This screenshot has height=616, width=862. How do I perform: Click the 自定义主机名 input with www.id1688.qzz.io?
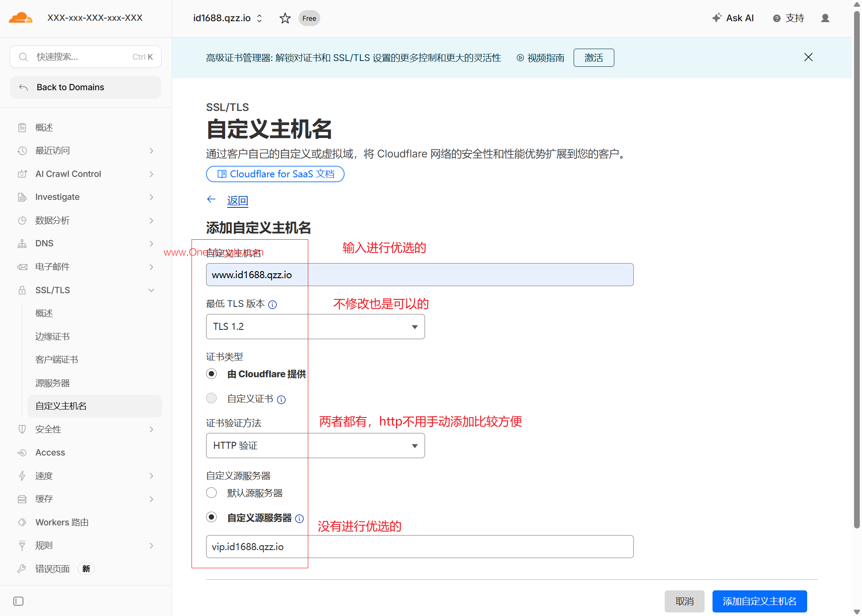coord(420,275)
